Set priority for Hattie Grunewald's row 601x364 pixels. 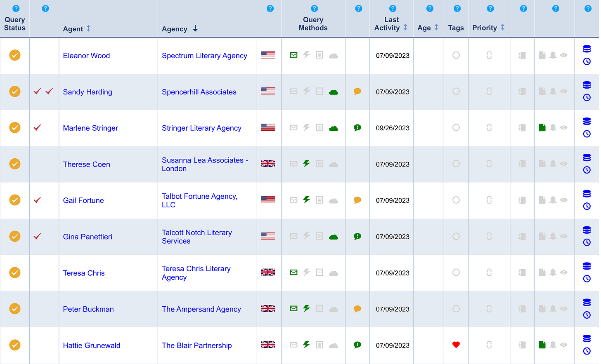click(489, 345)
